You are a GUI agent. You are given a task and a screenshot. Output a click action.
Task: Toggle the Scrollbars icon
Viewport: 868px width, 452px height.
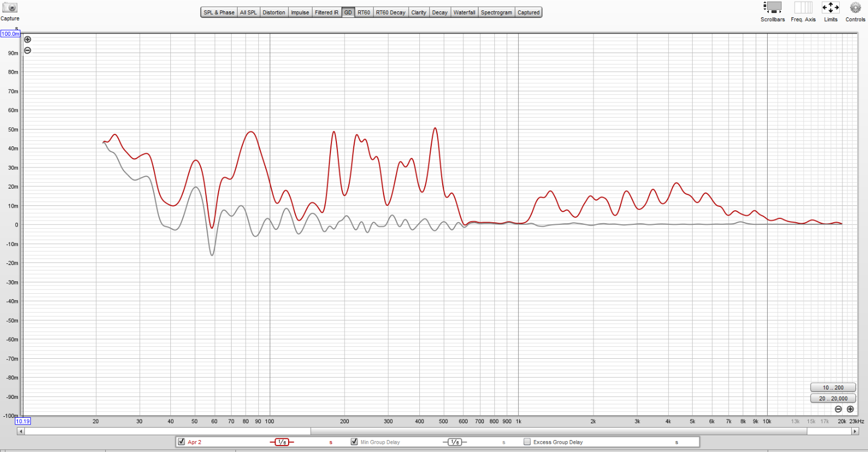[x=772, y=8]
